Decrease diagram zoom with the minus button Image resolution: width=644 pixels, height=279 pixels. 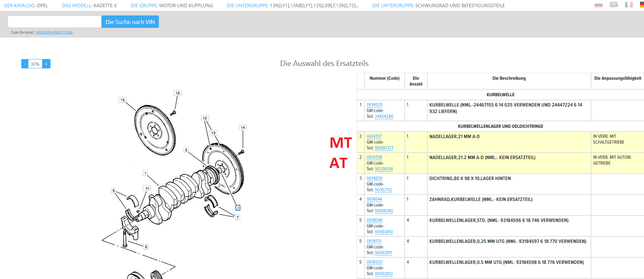pos(25,64)
